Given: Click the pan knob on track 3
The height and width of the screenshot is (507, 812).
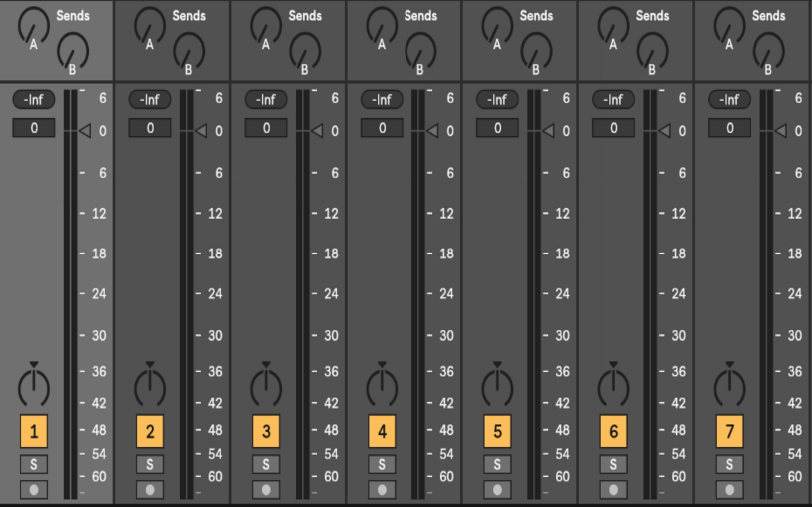Looking at the screenshot, I should 266,385.
